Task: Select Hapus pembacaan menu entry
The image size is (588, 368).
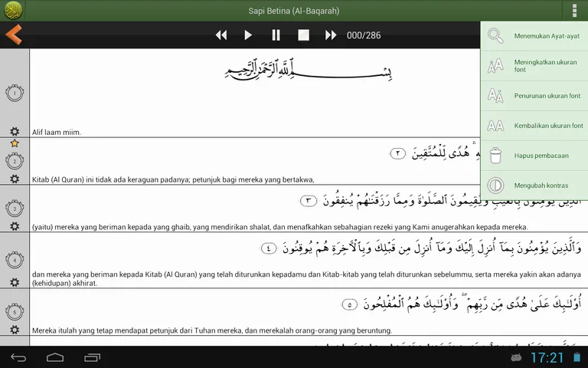Action: 534,156
